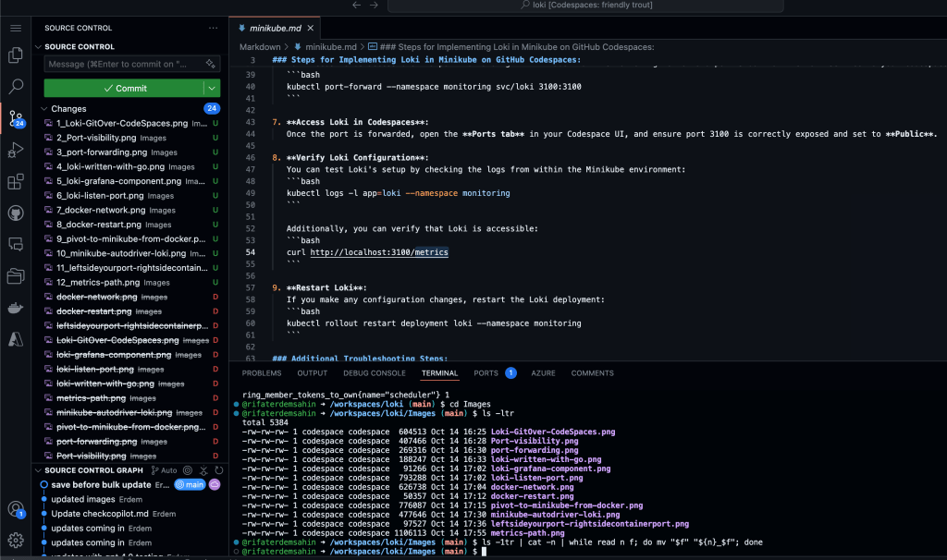Switch to the Problems panel tab

click(262, 373)
